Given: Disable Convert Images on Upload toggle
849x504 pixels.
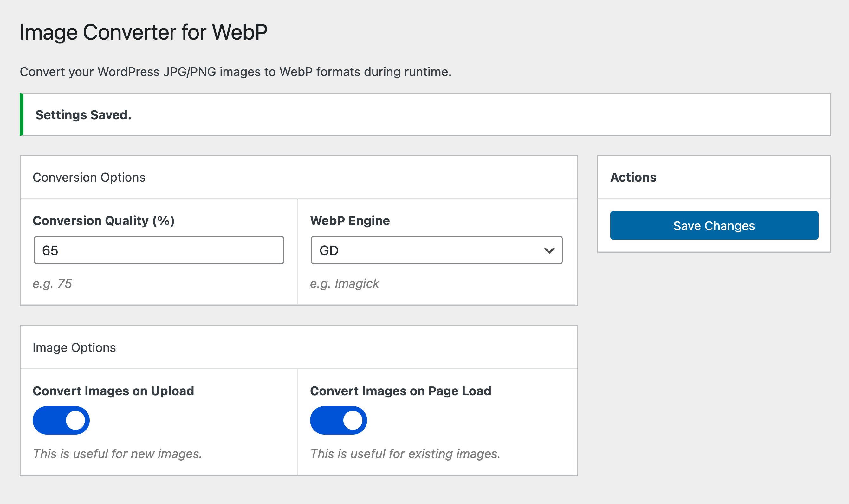Looking at the screenshot, I should [61, 420].
